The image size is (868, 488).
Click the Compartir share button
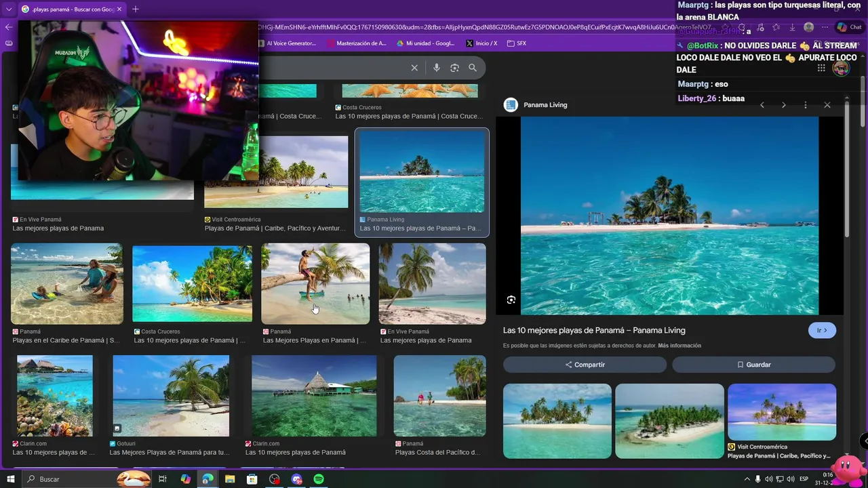[585, 365]
